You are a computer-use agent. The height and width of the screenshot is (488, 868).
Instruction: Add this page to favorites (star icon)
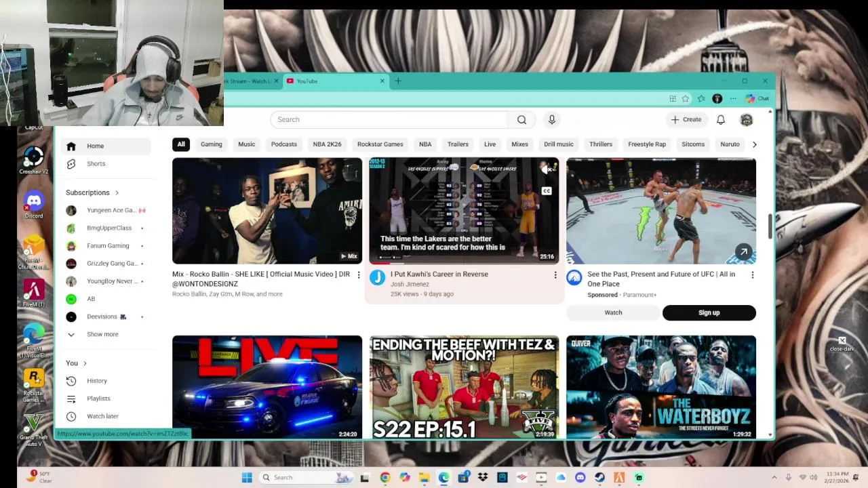[x=686, y=98]
